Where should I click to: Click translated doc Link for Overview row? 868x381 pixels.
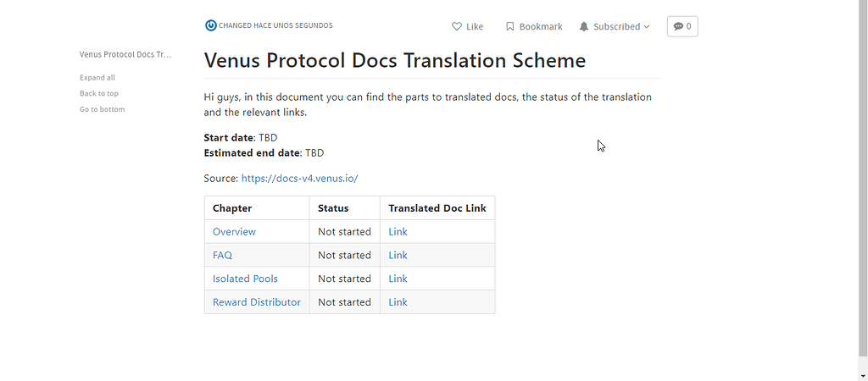(x=398, y=232)
